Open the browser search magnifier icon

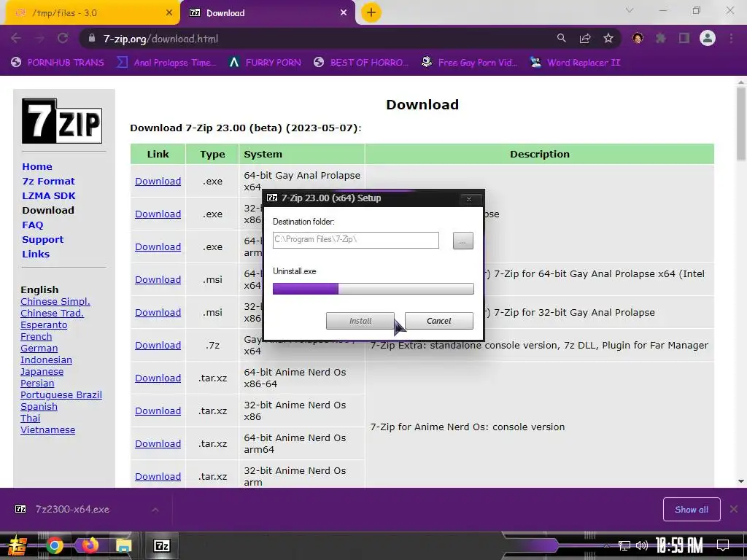coord(561,39)
